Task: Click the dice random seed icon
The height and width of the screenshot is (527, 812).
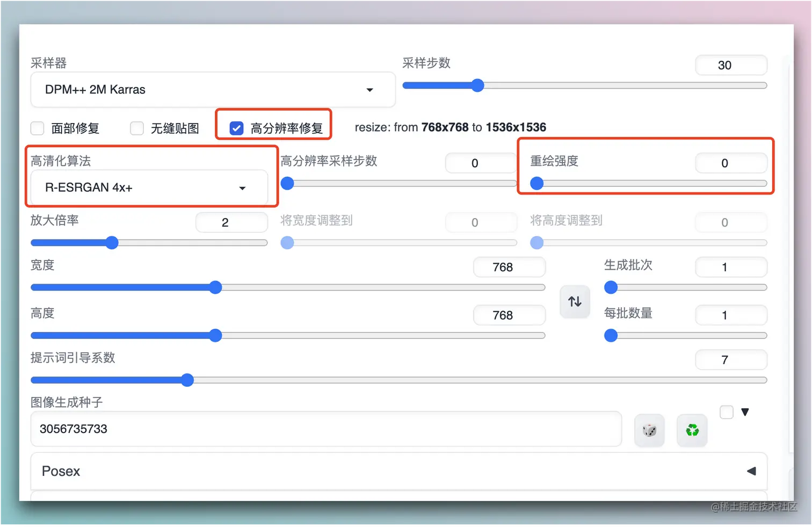Action: point(649,430)
